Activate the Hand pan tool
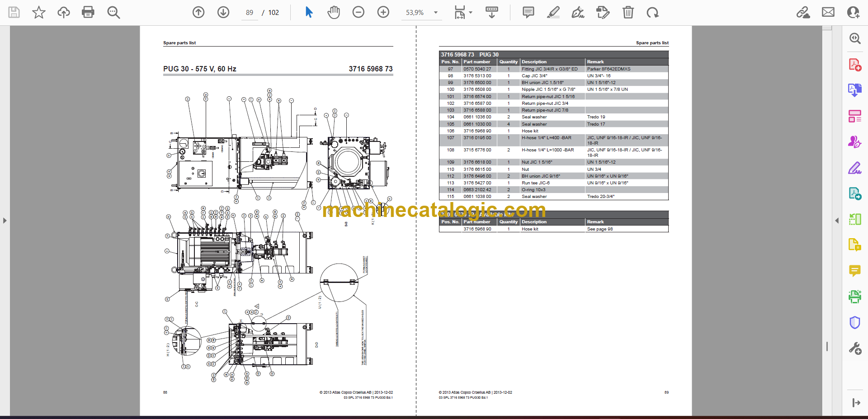 [x=334, y=12]
